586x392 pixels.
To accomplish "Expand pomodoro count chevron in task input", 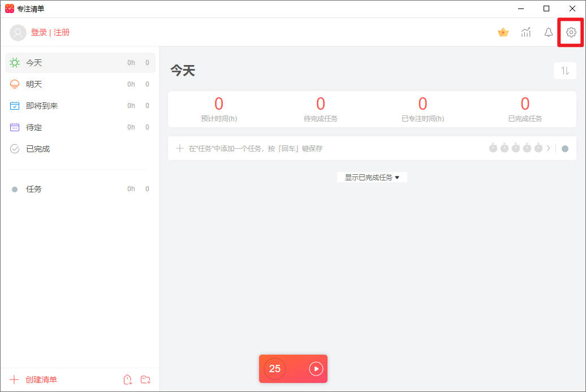I will [548, 148].
